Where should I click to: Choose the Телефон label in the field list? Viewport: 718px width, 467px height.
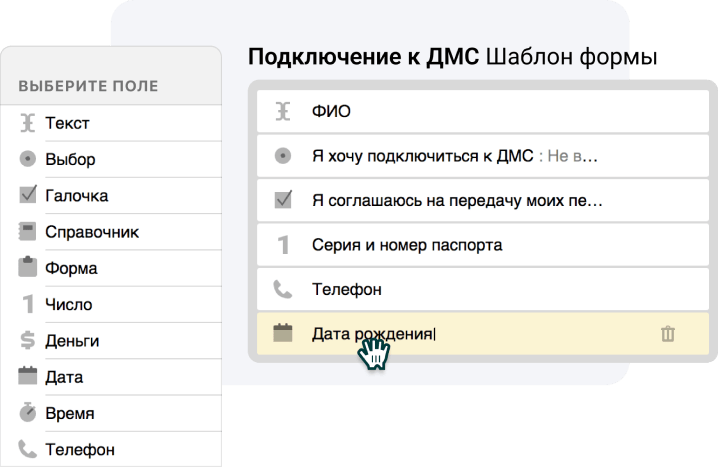[x=80, y=450]
